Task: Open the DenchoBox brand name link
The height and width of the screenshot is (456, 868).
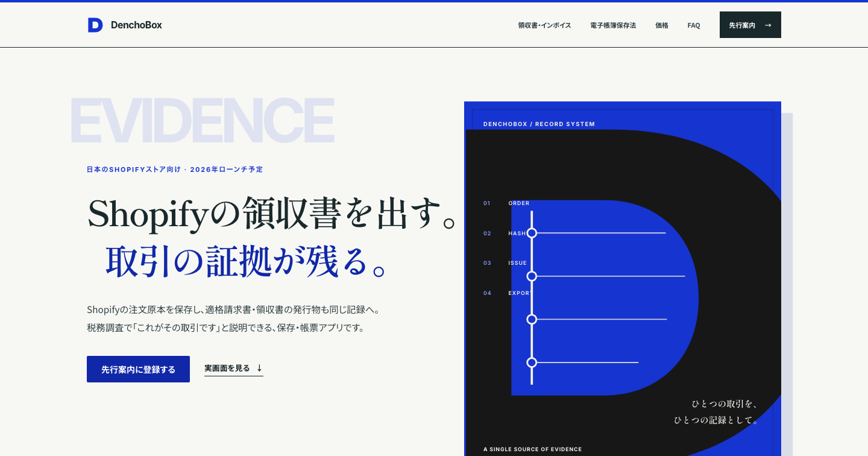Action: (136, 25)
